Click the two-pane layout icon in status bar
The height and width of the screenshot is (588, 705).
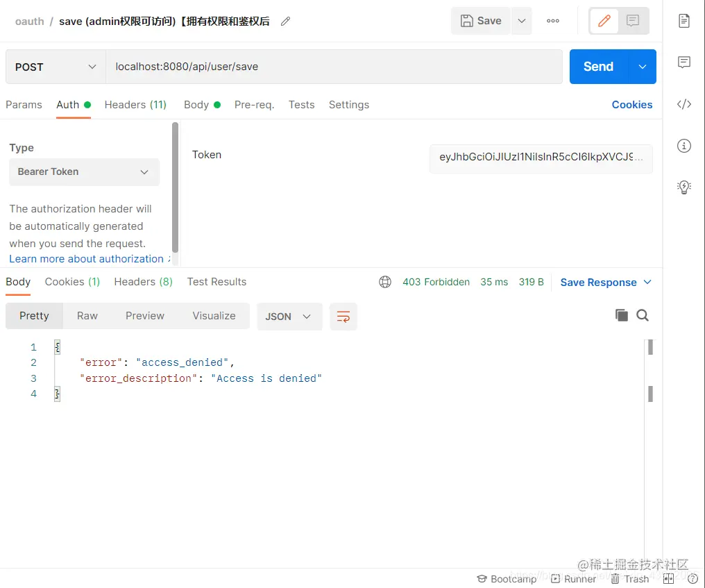pos(669,579)
